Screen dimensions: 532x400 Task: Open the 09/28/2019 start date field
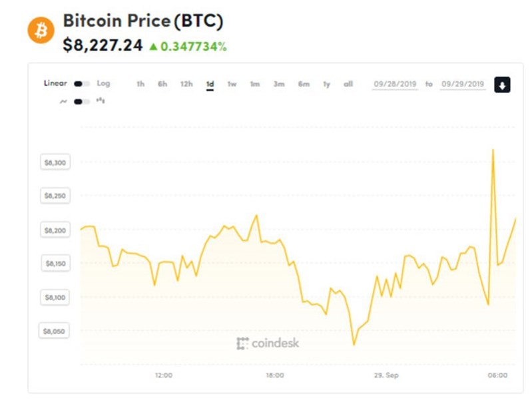(395, 84)
